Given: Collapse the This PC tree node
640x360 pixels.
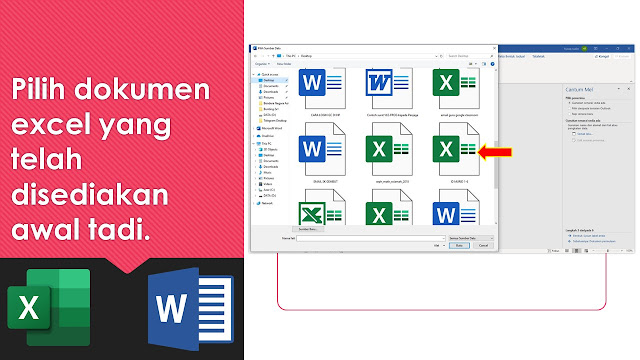Looking at the screenshot, I should point(253,144).
